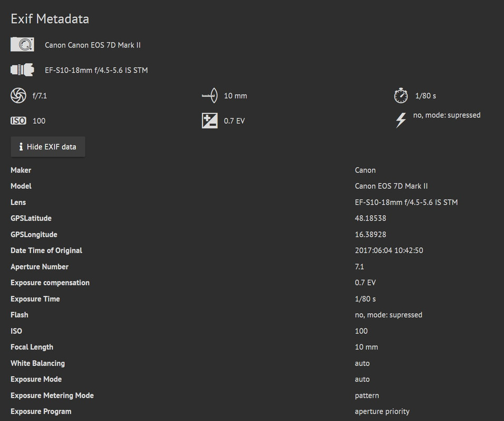This screenshot has height=421, width=504.
Task: Click the Aperture Number label
Action: (x=39, y=266)
